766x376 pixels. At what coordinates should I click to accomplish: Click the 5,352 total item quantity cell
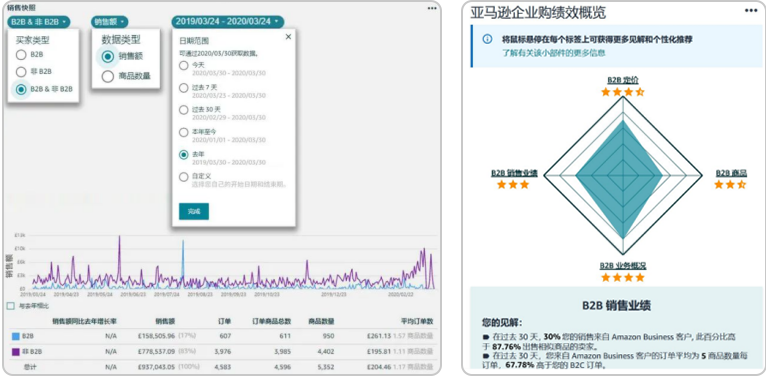326,367
